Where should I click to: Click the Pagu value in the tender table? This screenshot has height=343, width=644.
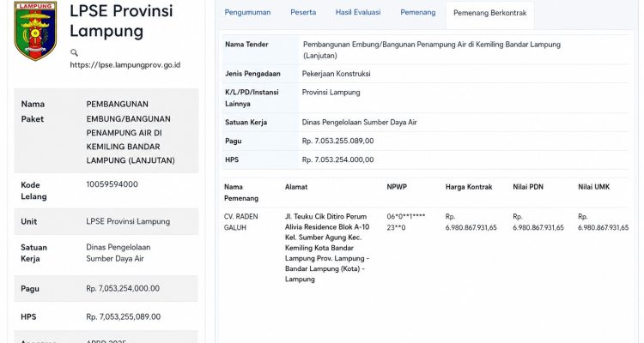[337, 141]
